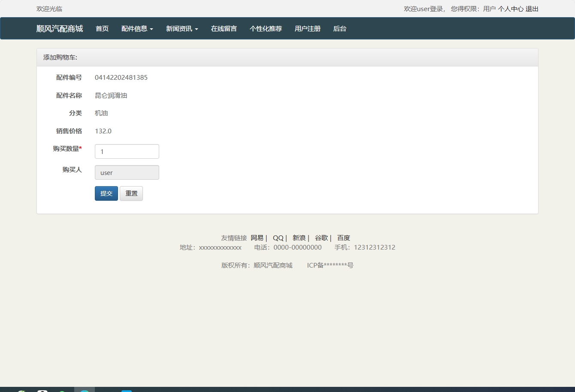Click the 销售价格 label
The width and height of the screenshot is (575, 392).
pos(69,131)
